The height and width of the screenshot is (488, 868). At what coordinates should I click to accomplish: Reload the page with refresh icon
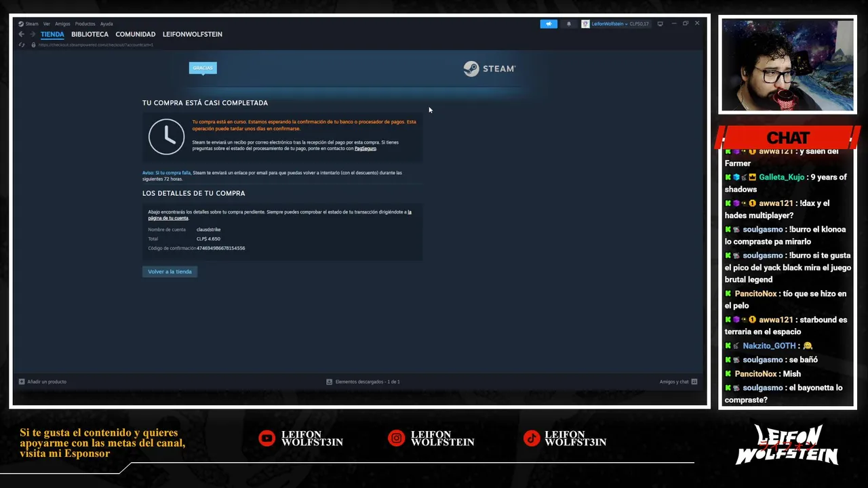pyautogui.click(x=22, y=45)
